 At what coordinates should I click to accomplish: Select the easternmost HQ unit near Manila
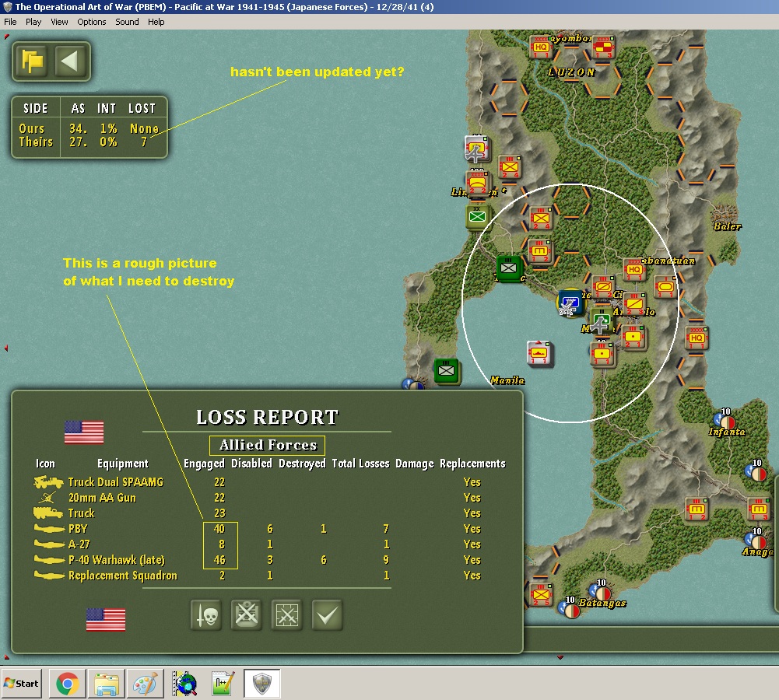[696, 338]
